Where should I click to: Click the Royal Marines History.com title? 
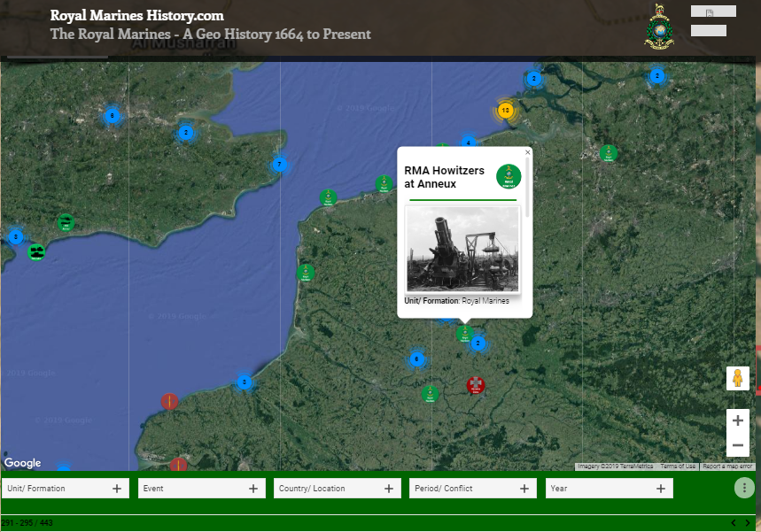[136, 16]
